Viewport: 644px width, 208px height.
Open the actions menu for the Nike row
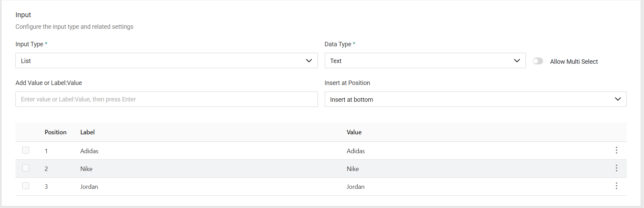pyautogui.click(x=617, y=168)
